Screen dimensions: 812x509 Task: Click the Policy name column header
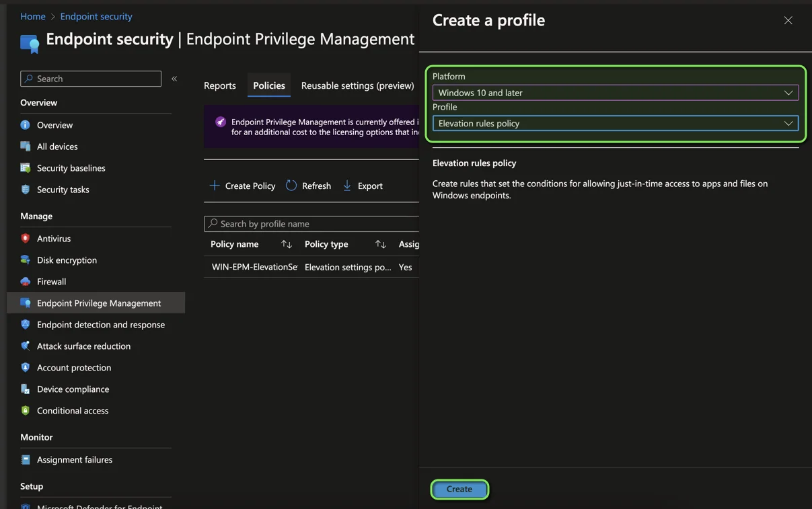pos(235,244)
